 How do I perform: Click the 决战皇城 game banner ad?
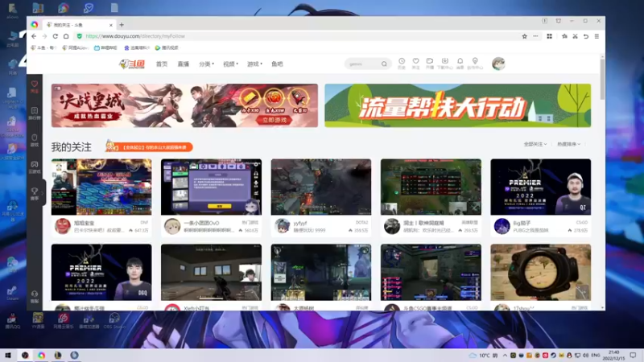[184, 105]
